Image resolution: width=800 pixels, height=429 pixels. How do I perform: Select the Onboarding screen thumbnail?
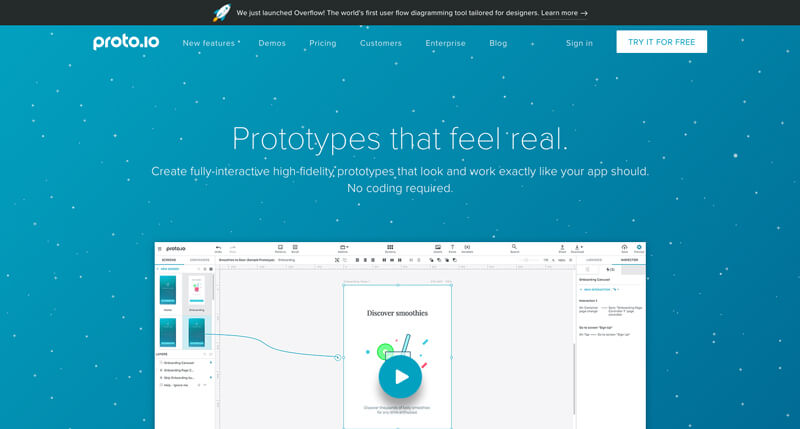[x=196, y=289]
